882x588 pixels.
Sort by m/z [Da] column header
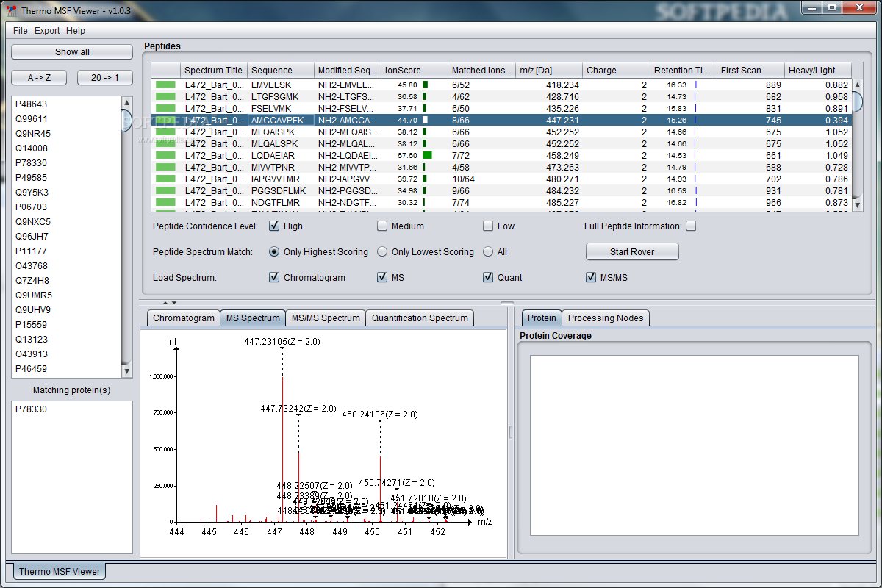(549, 71)
